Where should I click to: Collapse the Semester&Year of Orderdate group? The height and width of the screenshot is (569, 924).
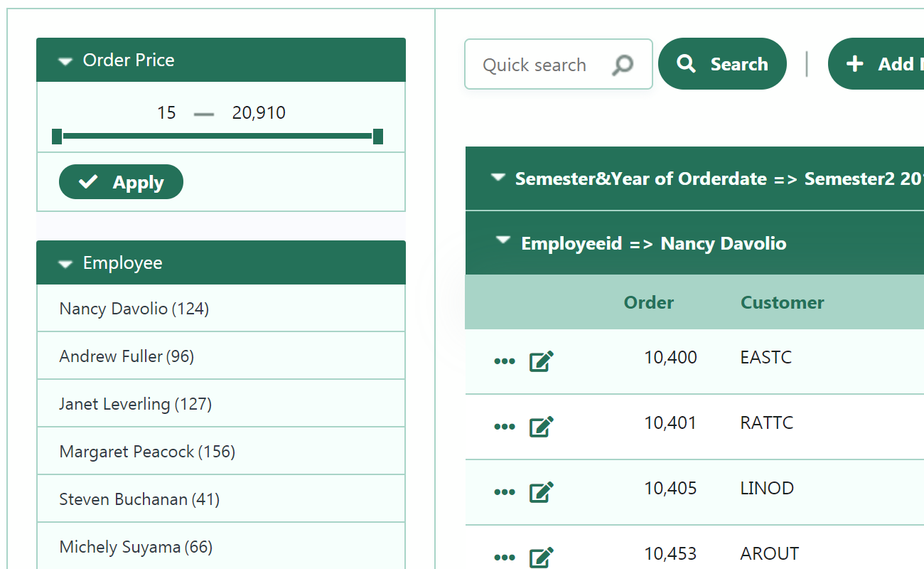tap(498, 178)
